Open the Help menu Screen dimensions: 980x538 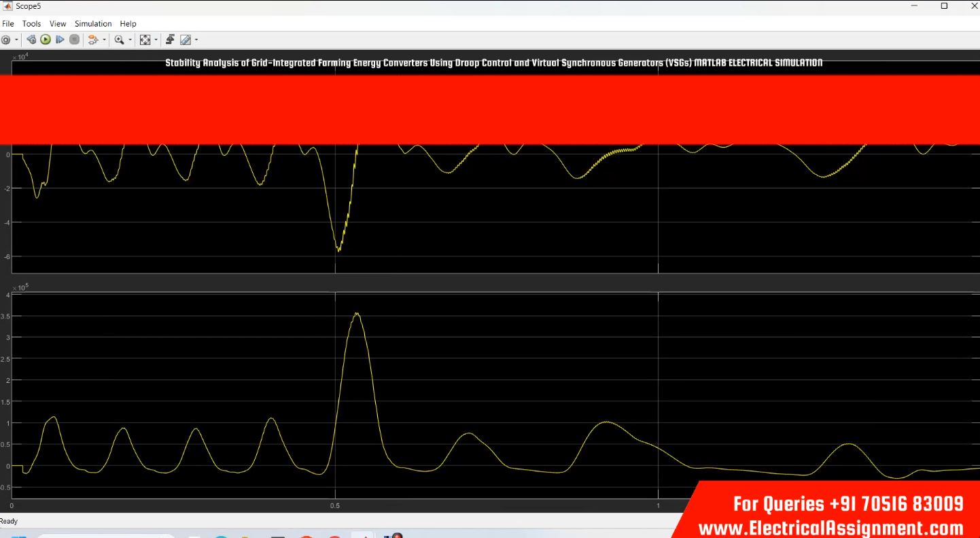point(128,24)
